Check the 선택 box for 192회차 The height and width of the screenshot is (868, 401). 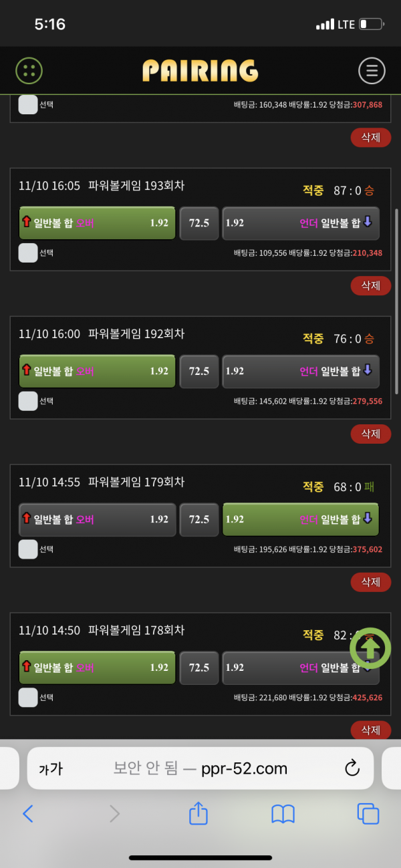coord(28,401)
